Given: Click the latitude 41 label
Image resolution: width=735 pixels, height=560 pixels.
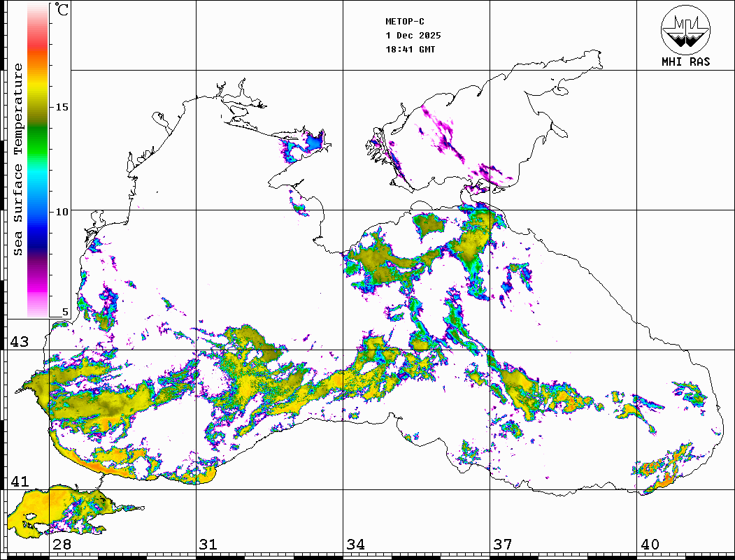Looking at the screenshot, I should click(19, 482).
